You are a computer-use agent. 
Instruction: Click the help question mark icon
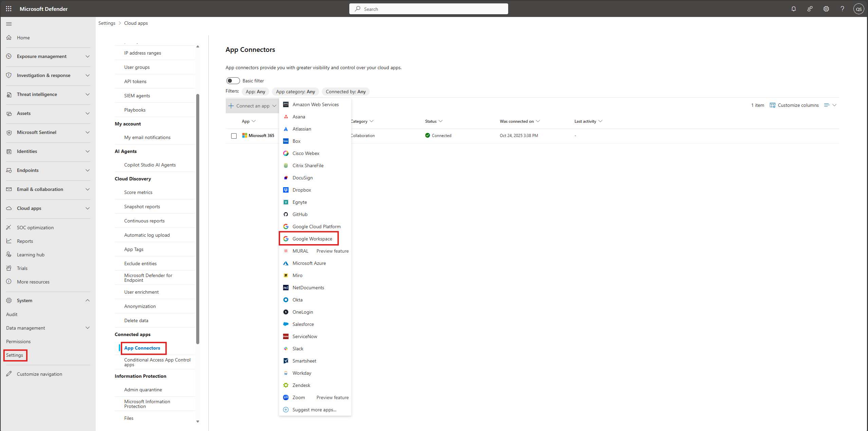pyautogui.click(x=842, y=9)
